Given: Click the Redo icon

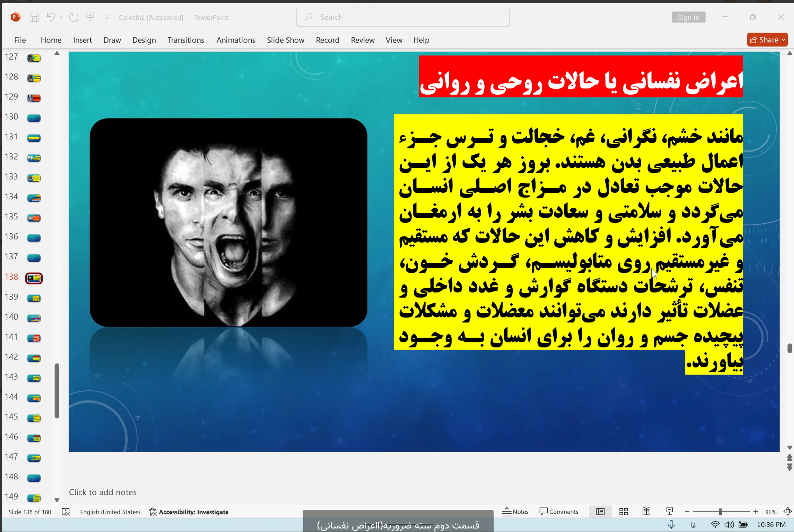Looking at the screenshot, I should click(x=74, y=17).
